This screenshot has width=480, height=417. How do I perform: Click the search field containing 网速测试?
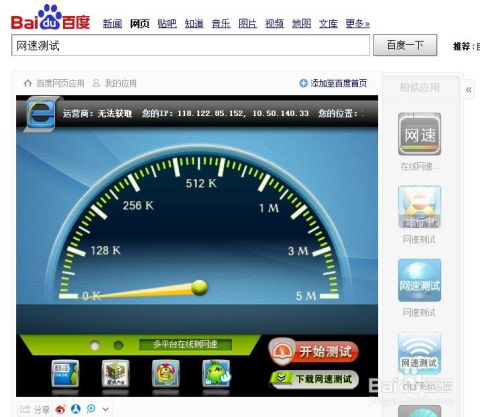pos(190,45)
